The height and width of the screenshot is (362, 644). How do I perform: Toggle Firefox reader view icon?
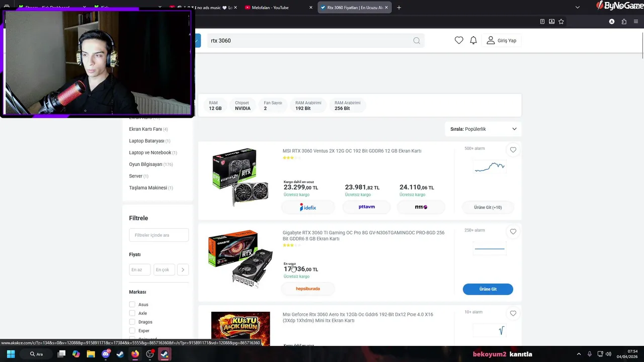542,22
